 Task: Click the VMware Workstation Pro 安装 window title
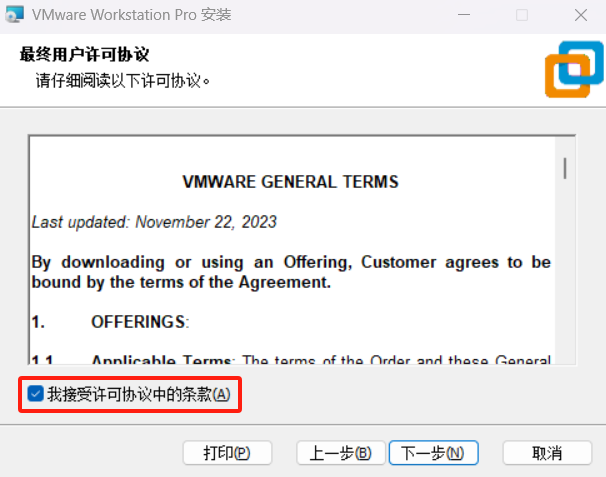point(131,15)
